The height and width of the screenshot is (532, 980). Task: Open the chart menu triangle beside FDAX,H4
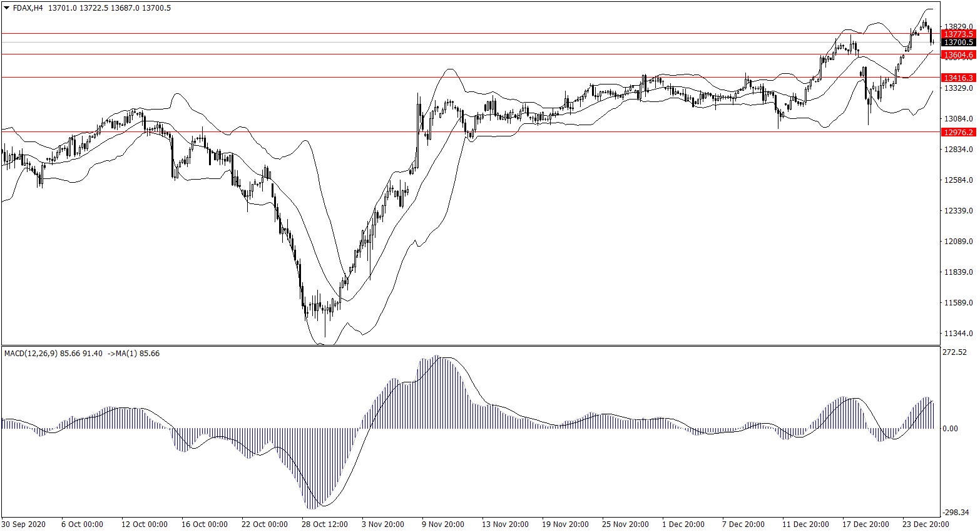pos(7,8)
